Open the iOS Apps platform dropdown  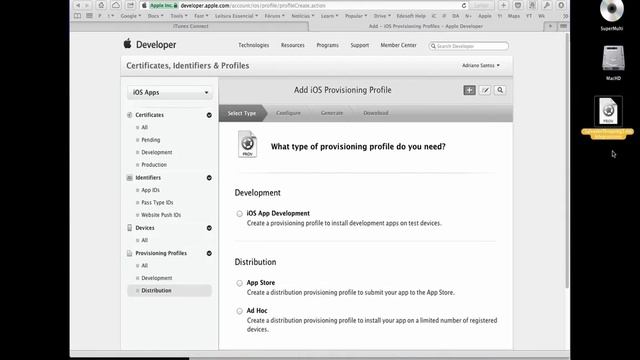[x=170, y=93]
